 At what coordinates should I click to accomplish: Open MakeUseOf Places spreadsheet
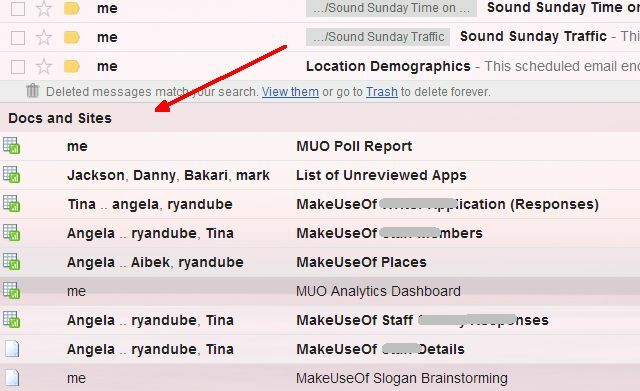pyautogui.click(x=361, y=262)
